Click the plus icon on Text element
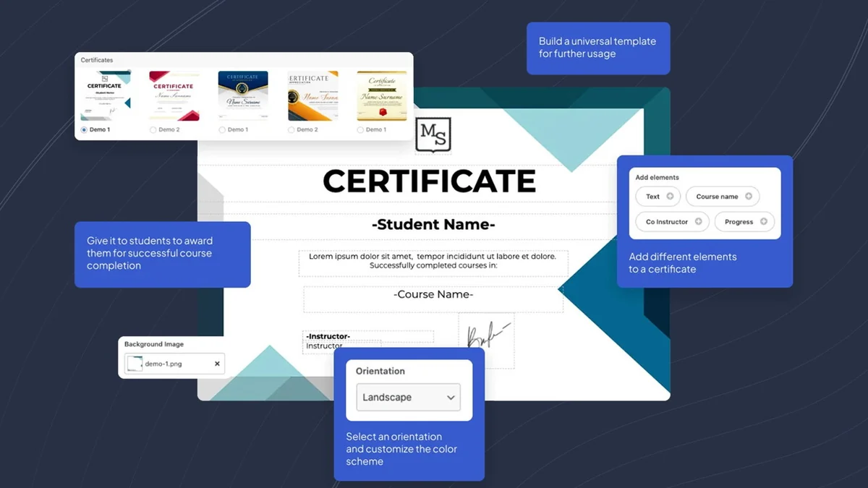This screenshot has height=488, width=868. [x=670, y=196]
